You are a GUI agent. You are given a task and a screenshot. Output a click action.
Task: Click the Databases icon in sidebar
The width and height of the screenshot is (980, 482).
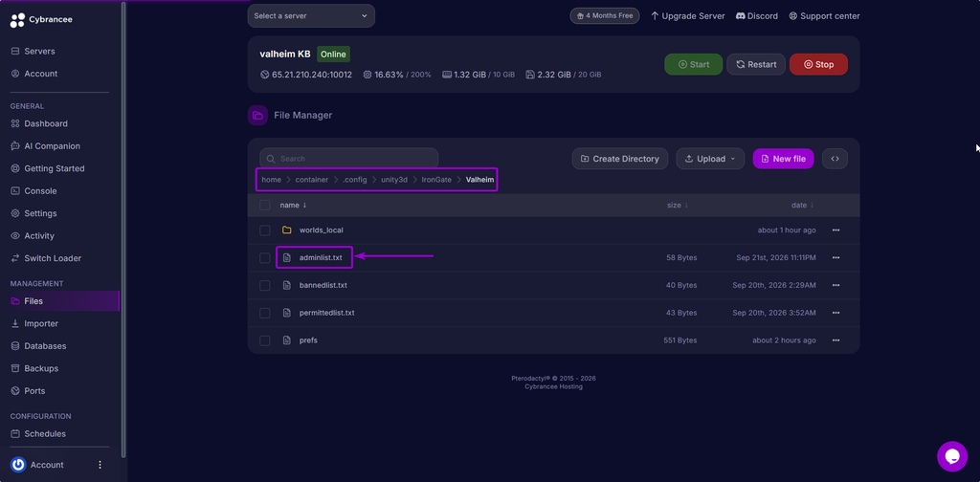point(15,346)
